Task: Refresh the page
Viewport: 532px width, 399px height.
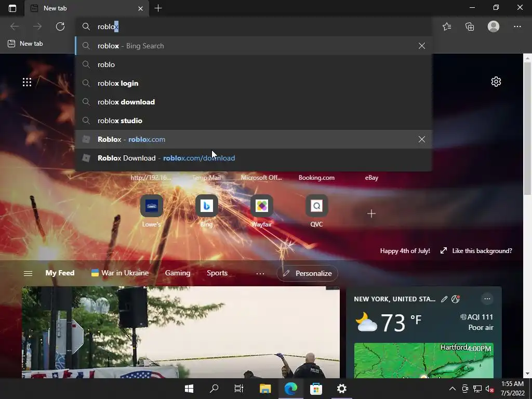Action: [60, 26]
